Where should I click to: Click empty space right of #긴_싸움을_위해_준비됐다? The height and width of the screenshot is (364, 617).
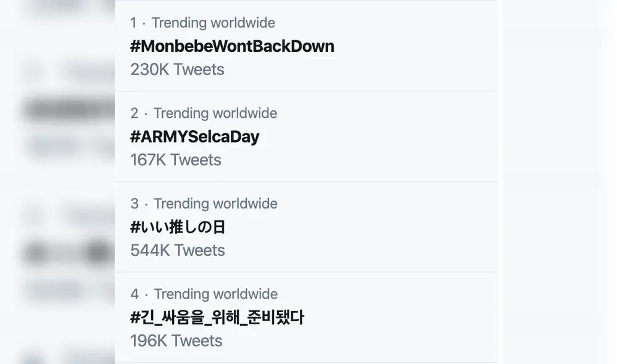point(401,318)
